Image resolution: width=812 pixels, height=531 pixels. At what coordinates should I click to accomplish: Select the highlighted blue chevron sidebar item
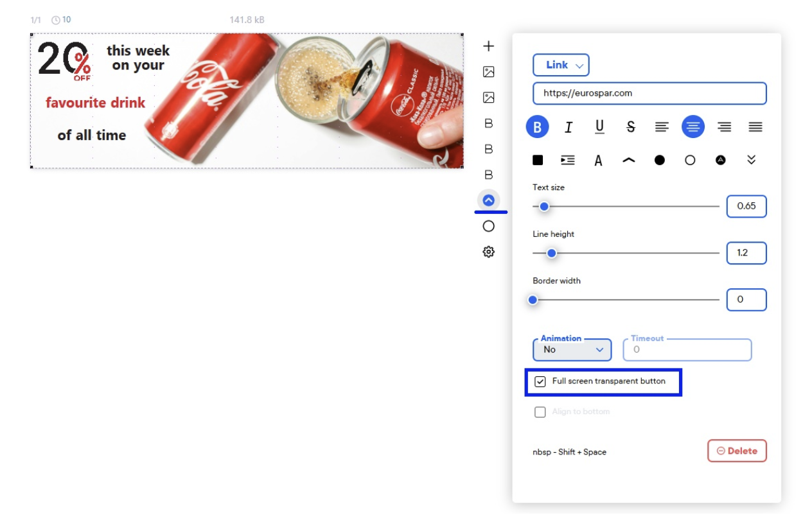point(489,200)
